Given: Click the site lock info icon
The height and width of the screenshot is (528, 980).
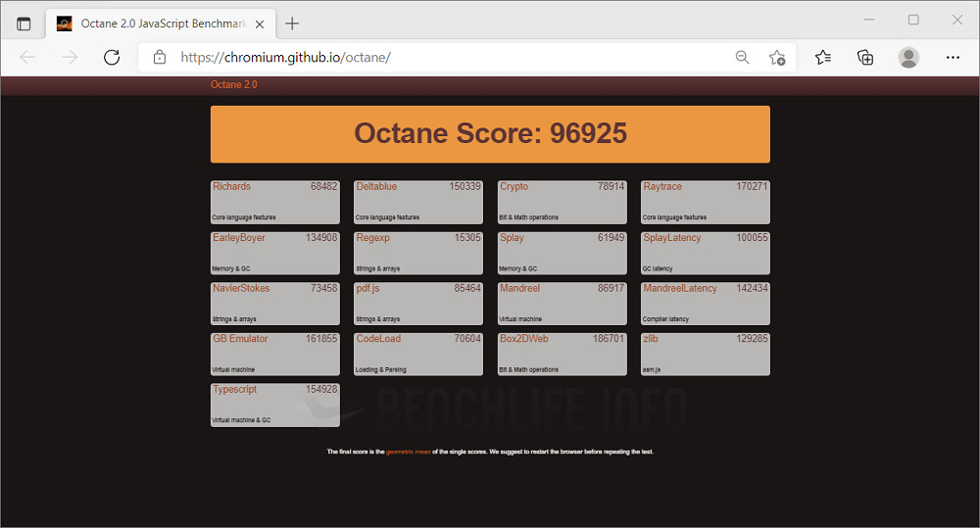Looking at the screenshot, I should [160, 57].
